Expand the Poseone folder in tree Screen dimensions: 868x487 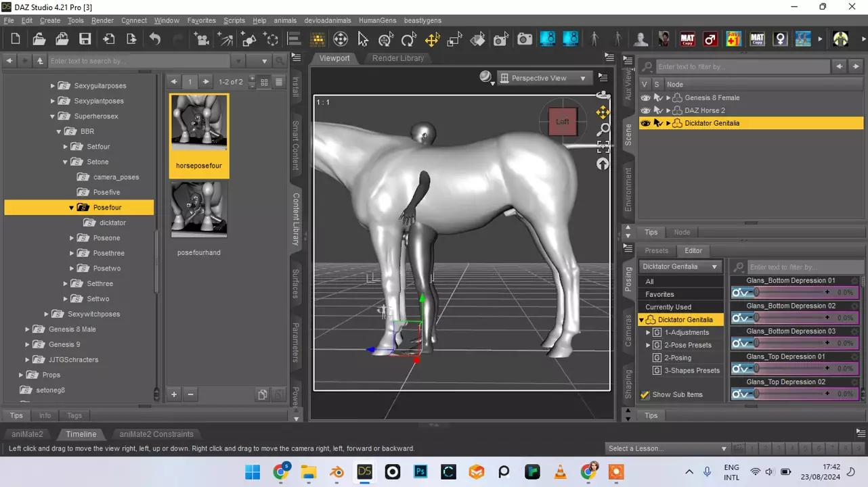tap(72, 238)
